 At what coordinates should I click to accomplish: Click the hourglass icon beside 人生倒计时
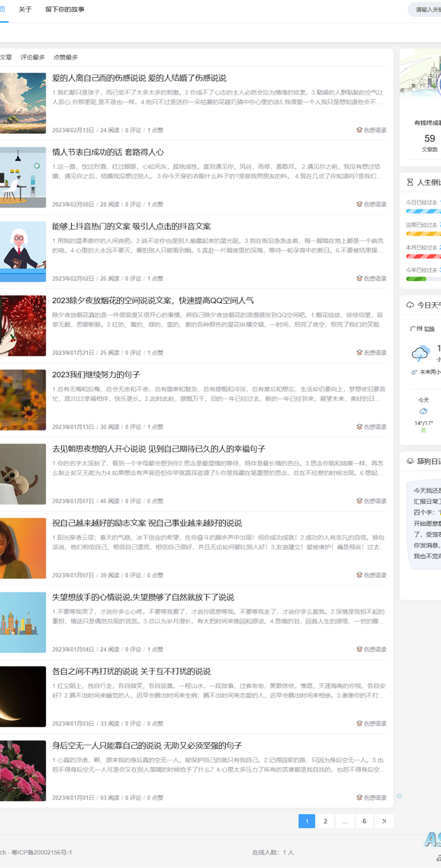pos(410,182)
